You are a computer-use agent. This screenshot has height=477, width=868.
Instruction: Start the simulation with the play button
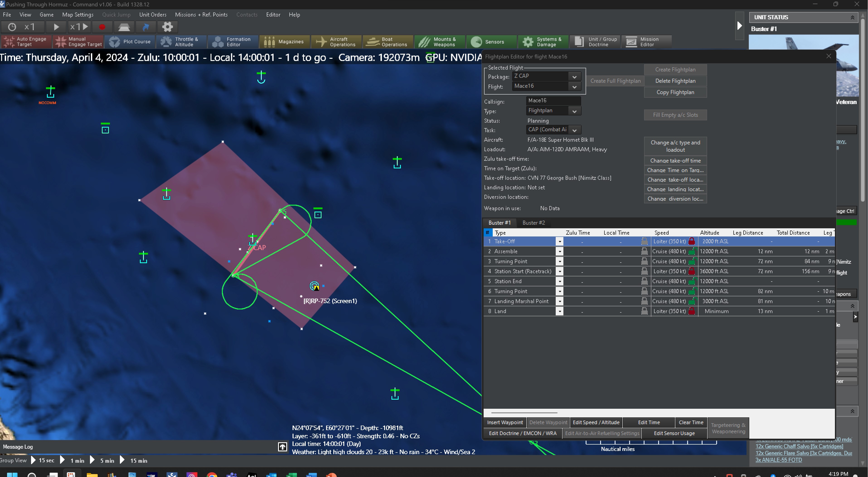click(x=56, y=27)
